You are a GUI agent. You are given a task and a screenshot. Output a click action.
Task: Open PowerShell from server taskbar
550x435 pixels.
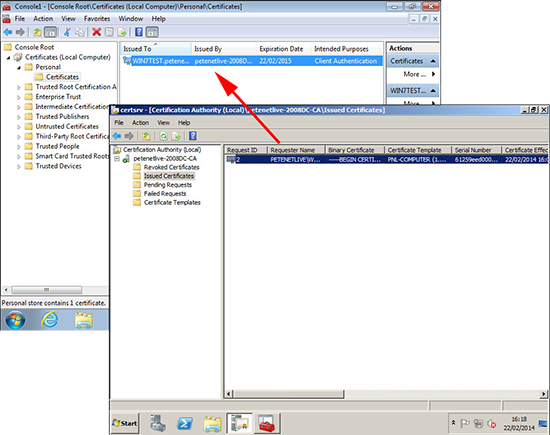[185, 423]
